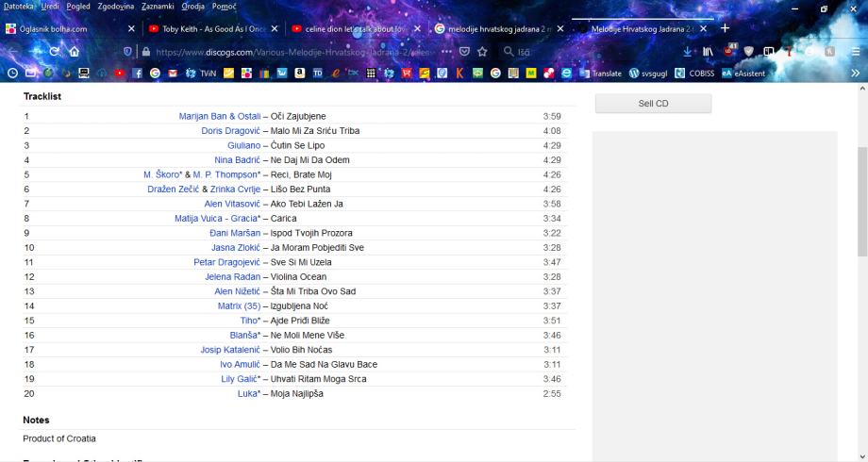Open artist link Alen Vitasović

coord(232,204)
